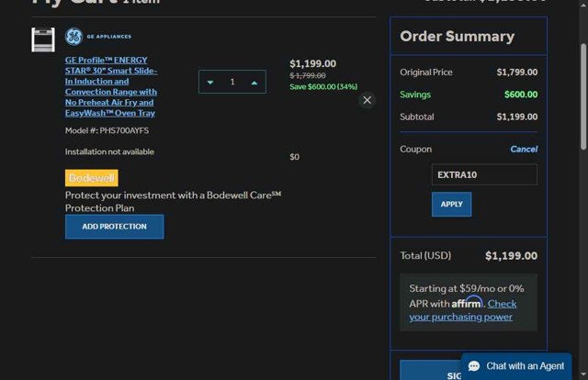Viewport: 588px width, 380px height.
Task: Select the quantity value field showing 1
Action: pos(232,82)
